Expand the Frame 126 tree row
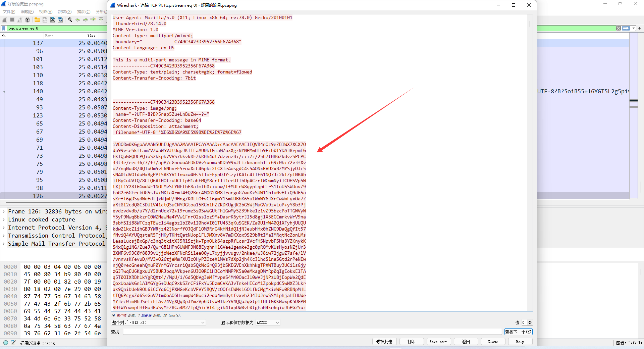The width and height of the screenshot is (644, 349). pyautogui.click(x=4, y=211)
